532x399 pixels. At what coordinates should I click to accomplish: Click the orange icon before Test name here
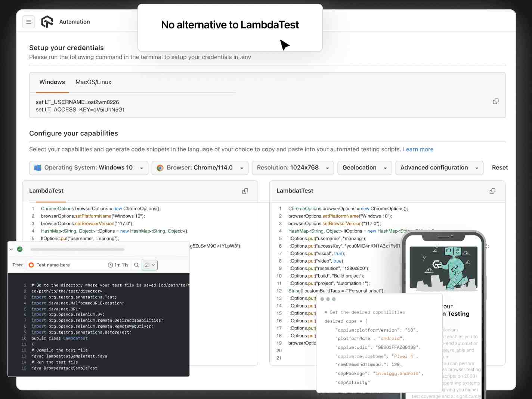point(31,265)
